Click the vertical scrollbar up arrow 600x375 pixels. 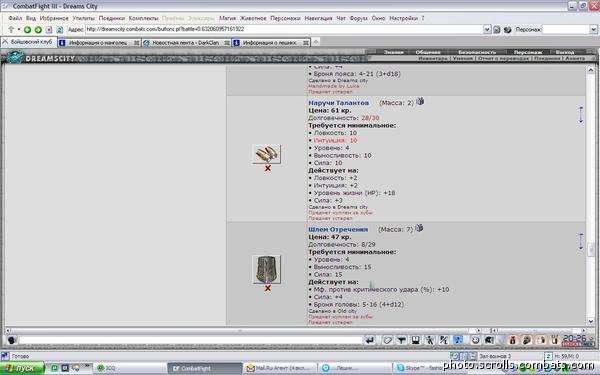click(590, 70)
